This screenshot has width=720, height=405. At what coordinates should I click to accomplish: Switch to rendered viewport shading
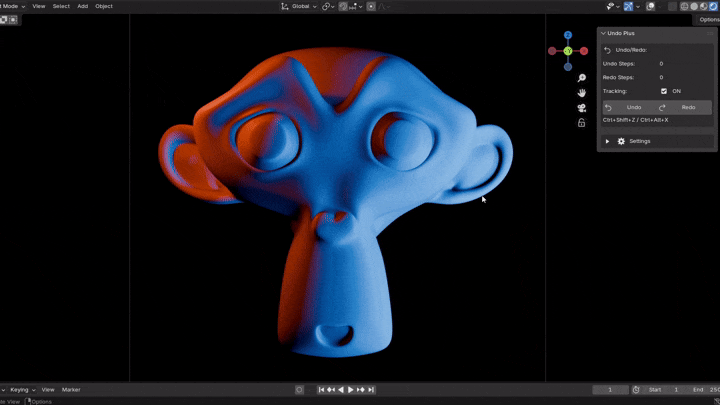(x=713, y=6)
